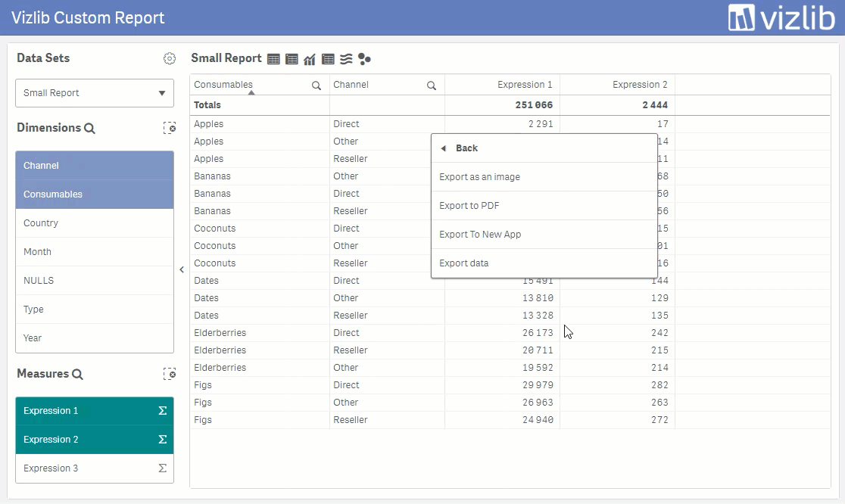The width and height of the screenshot is (845, 504).
Task: Clear all selected dimensions
Action: (x=169, y=128)
